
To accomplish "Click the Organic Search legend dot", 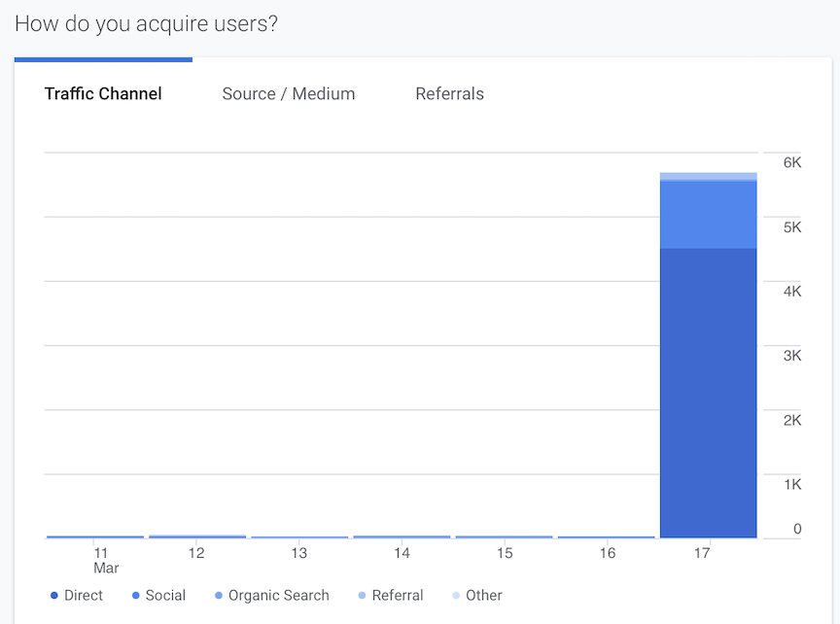I will pyautogui.click(x=219, y=596).
